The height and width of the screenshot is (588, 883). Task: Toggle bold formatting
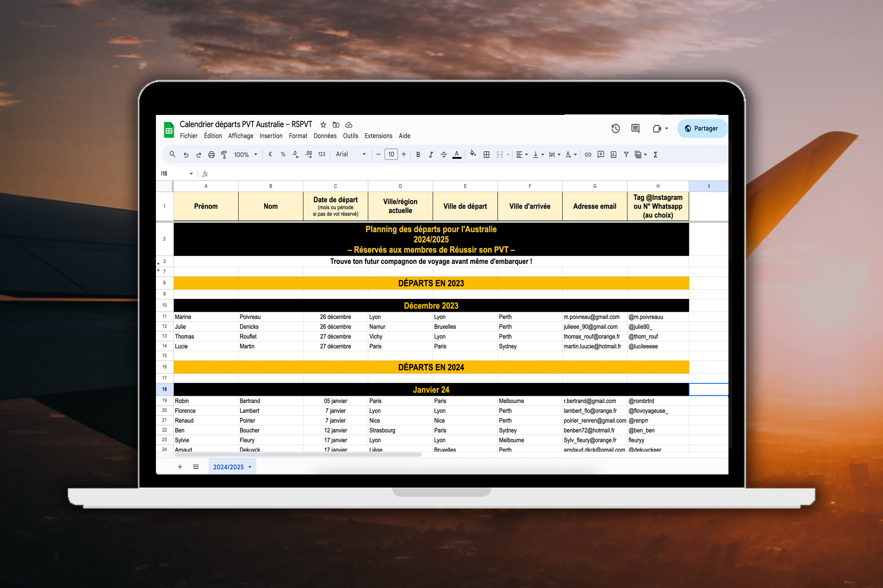418,155
